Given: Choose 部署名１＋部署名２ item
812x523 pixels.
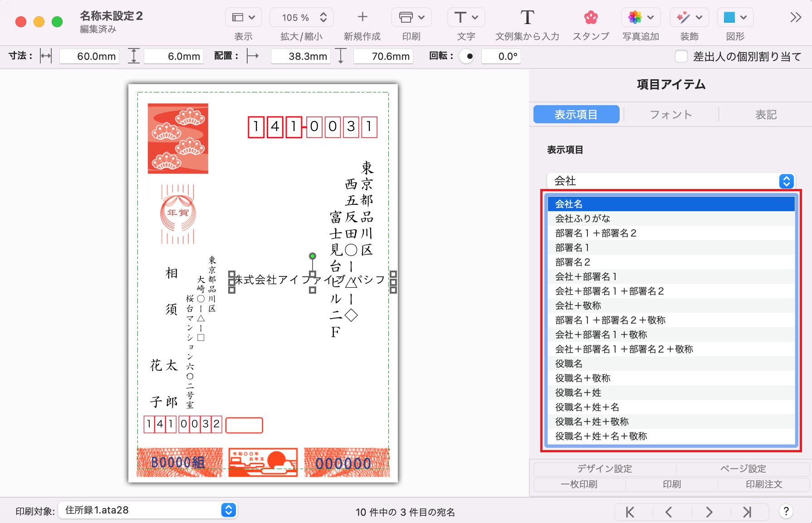Looking at the screenshot, I should pyautogui.click(x=671, y=233).
